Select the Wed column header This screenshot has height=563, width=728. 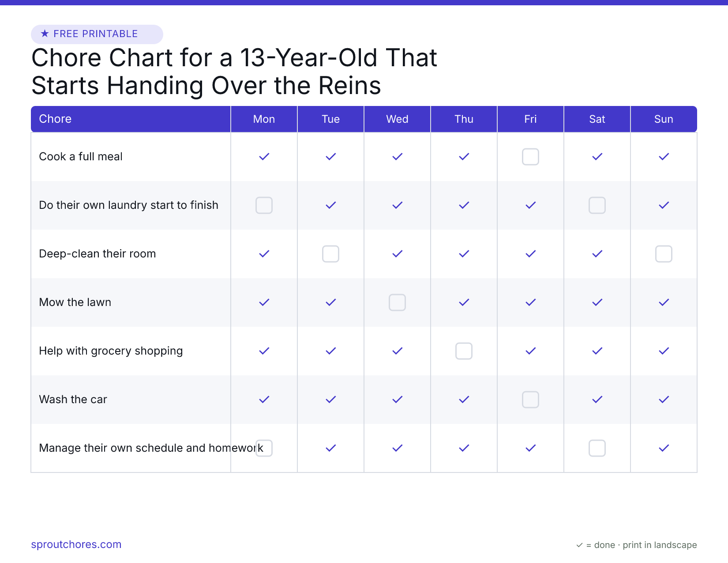tap(397, 119)
